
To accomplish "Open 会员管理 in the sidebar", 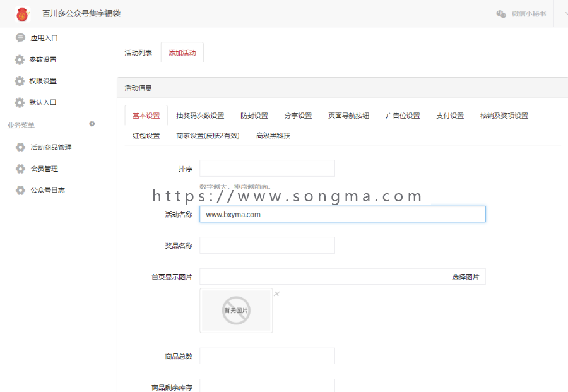I will tap(44, 169).
